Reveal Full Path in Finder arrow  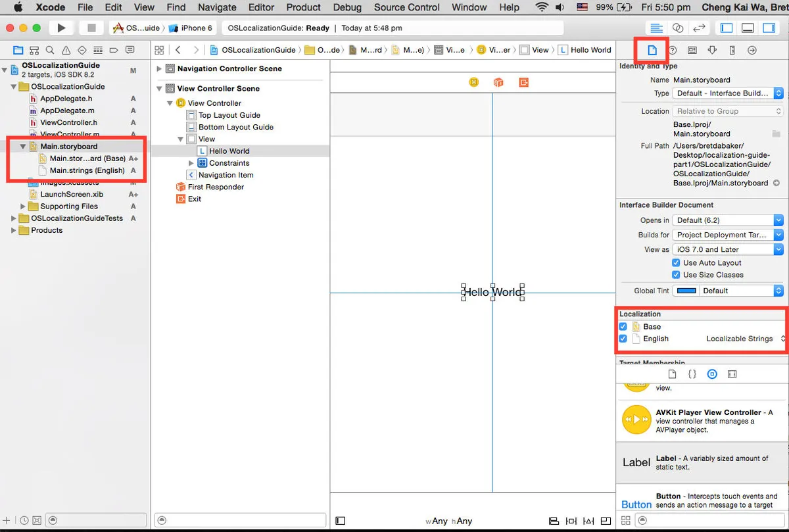776,183
